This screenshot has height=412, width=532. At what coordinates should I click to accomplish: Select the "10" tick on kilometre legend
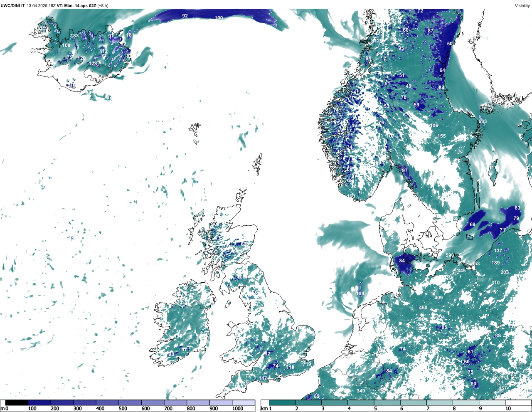pos(508,409)
